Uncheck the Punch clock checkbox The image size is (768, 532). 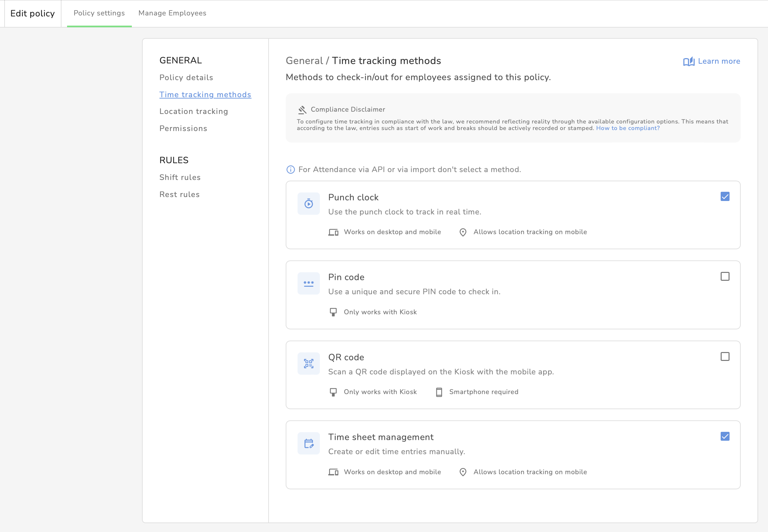pyautogui.click(x=725, y=196)
